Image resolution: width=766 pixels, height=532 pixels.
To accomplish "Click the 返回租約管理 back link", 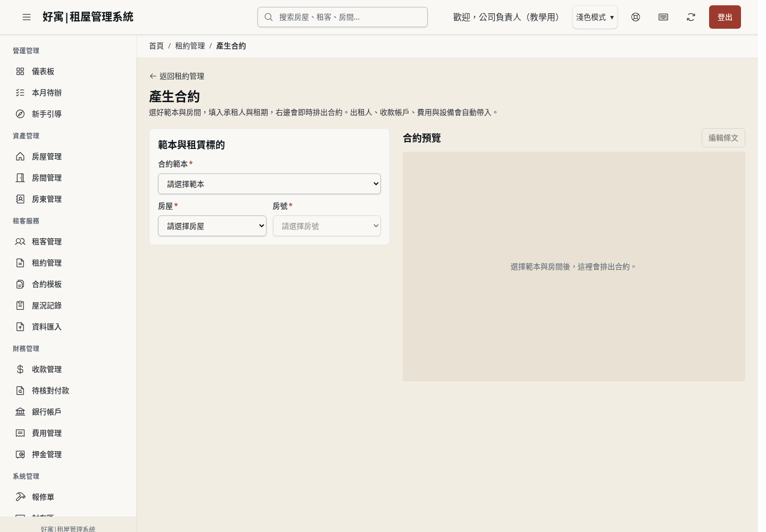I will [x=177, y=76].
